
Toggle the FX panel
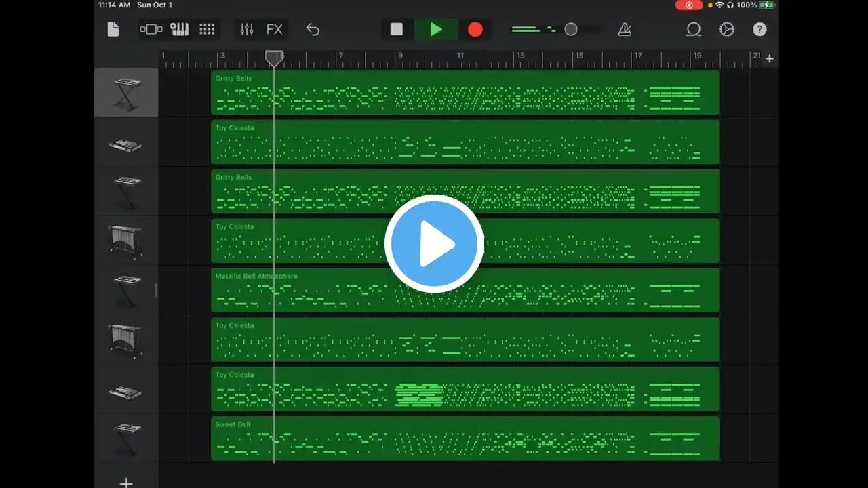click(274, 29)
